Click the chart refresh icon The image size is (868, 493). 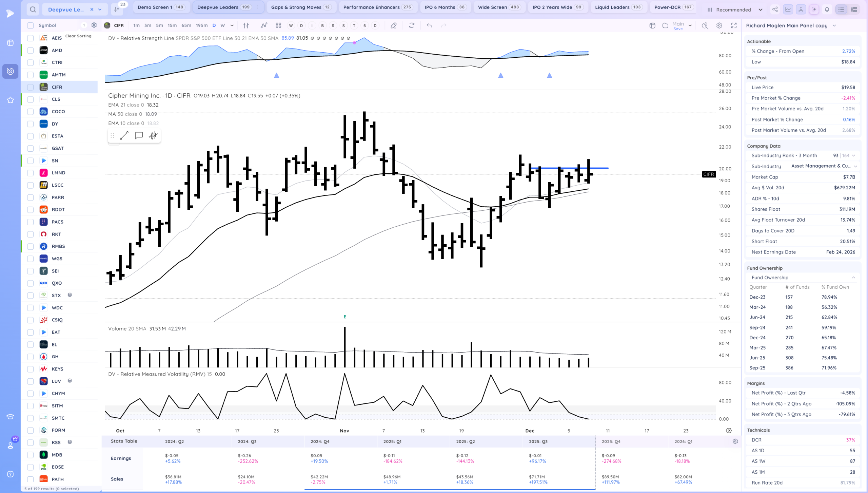(411, 25)
